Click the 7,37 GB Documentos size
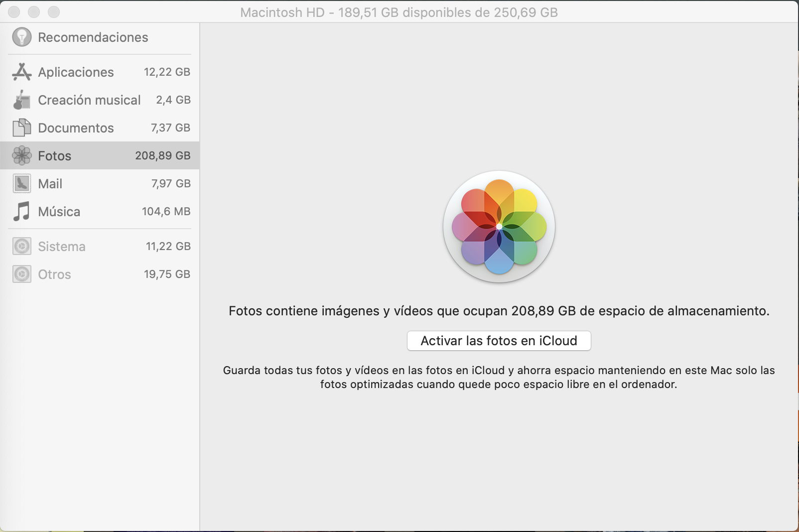This screenshot has height=532, width=799. (x=170, y=128)
